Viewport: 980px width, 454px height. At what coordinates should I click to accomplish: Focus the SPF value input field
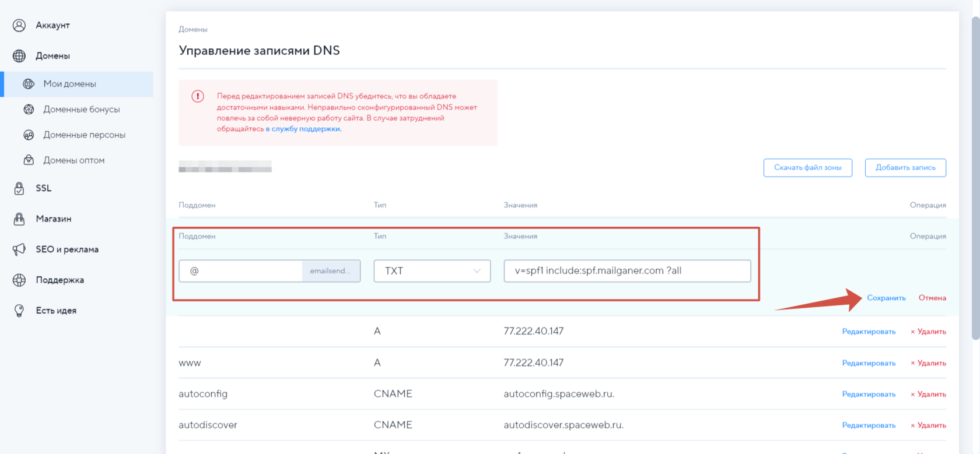(627, 271)
